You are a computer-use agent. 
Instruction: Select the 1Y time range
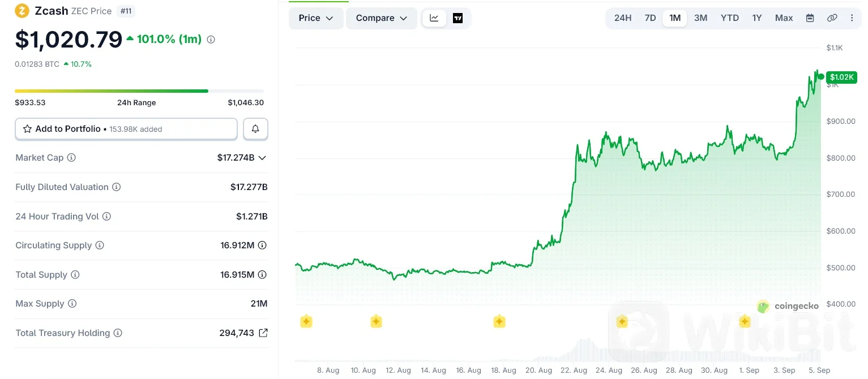[757, 18]
